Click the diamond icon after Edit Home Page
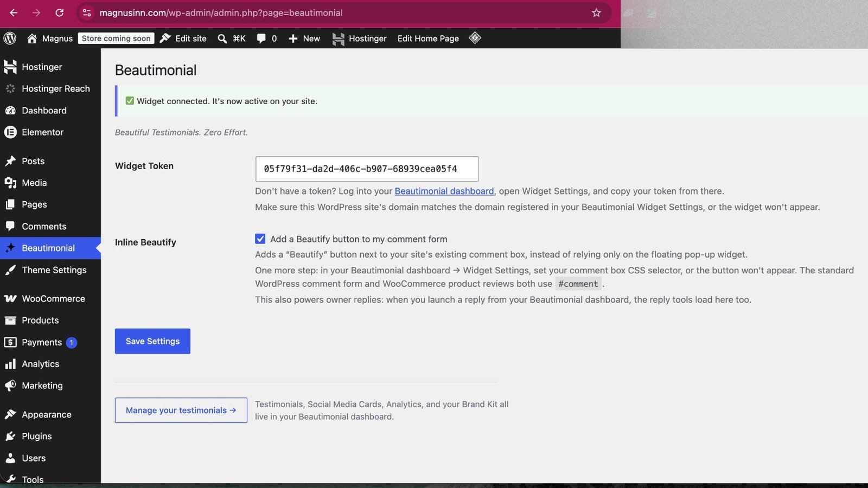 [x=475, y=38]
